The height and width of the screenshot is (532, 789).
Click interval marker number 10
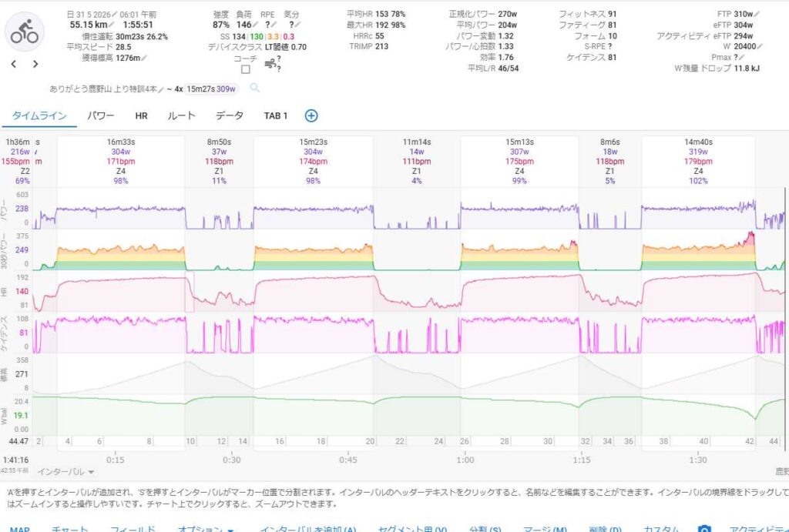[x=191, y=441]
